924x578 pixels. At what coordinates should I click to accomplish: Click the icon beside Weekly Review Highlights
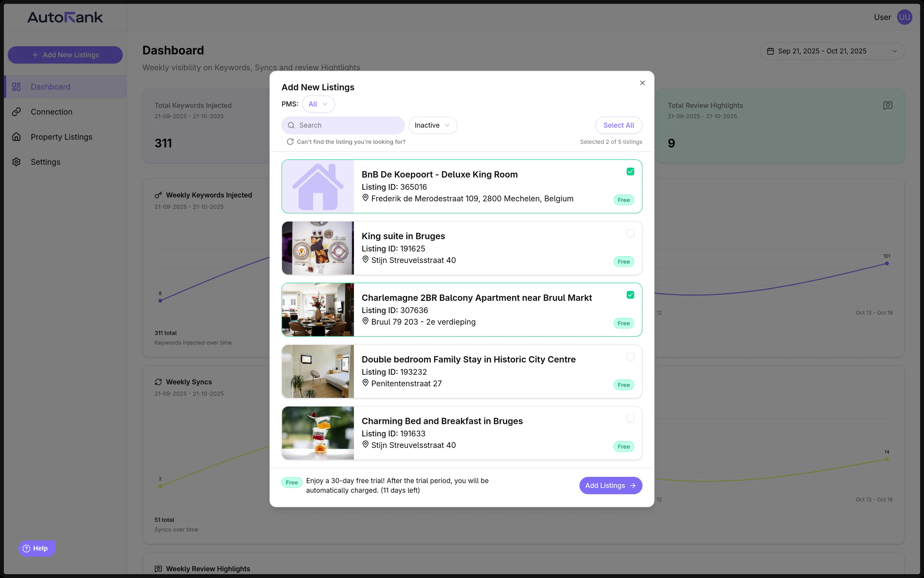click(158, 569)
